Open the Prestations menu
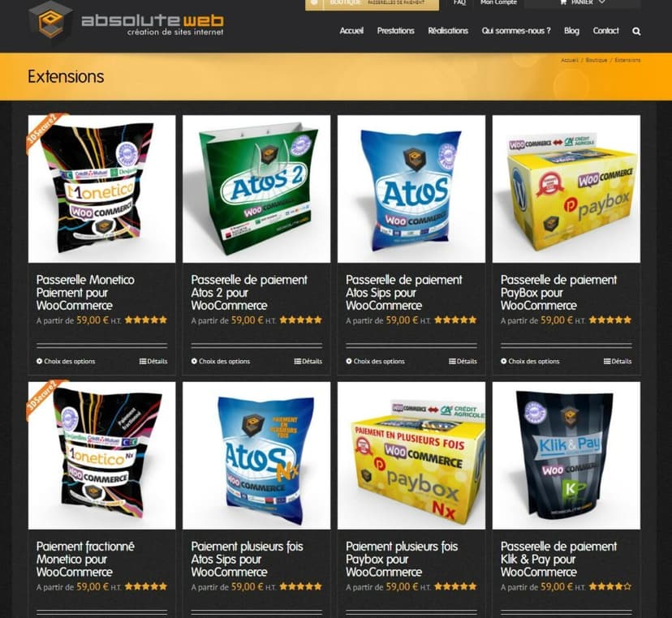This screenshot has height=618, width=672. click(x=395, y=31)
